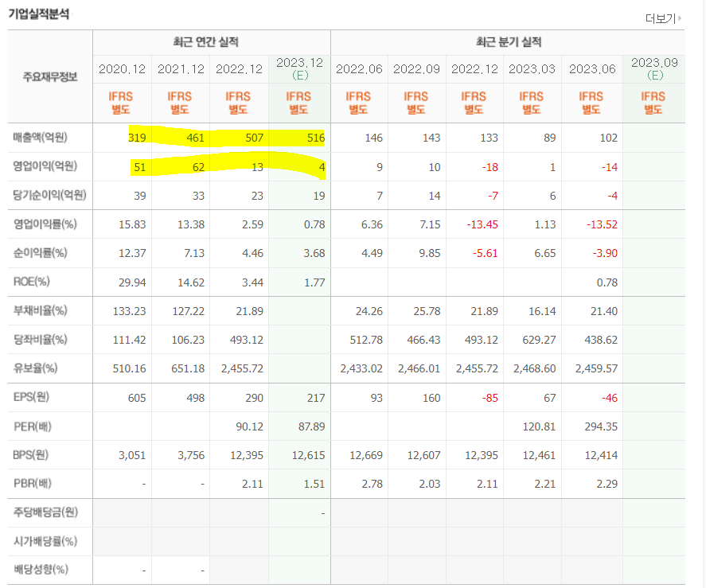Click the 당기순이익(억원) row label

(49, 195)
